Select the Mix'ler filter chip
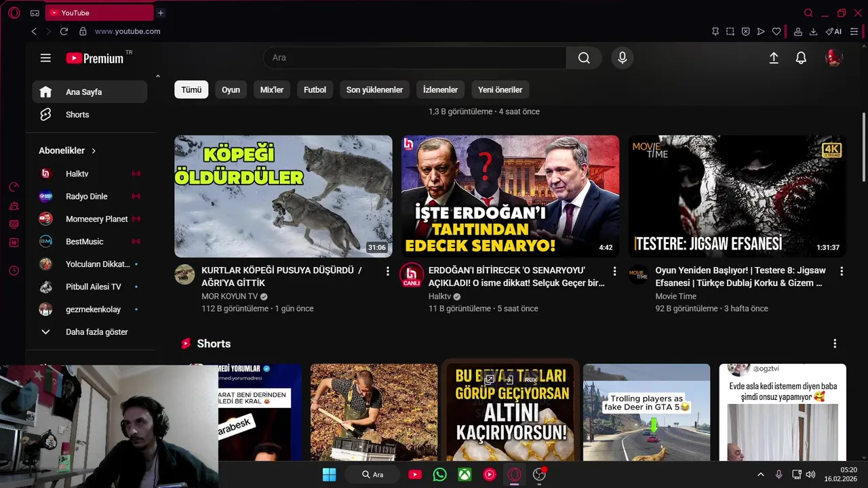The image size is (868, 488). click(272, 89)
